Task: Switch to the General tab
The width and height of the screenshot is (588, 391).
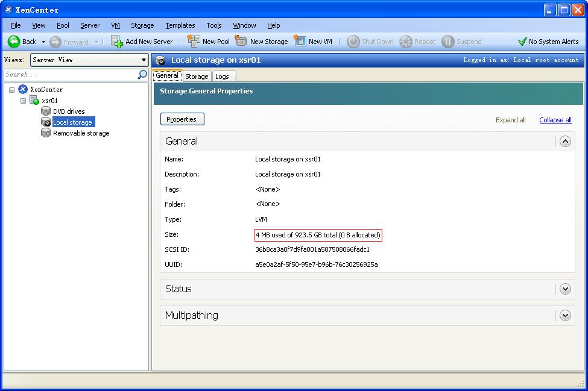Action: point(167,76)
